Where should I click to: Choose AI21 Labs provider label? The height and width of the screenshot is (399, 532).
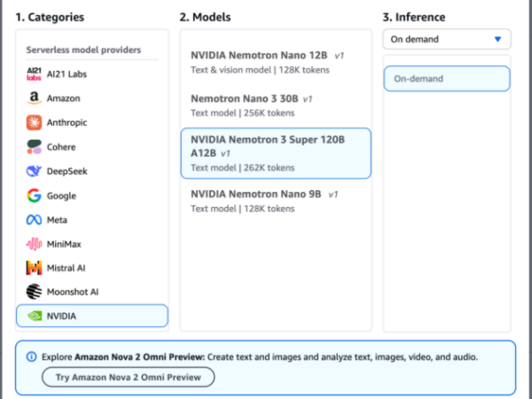click(x=67, y=74)
